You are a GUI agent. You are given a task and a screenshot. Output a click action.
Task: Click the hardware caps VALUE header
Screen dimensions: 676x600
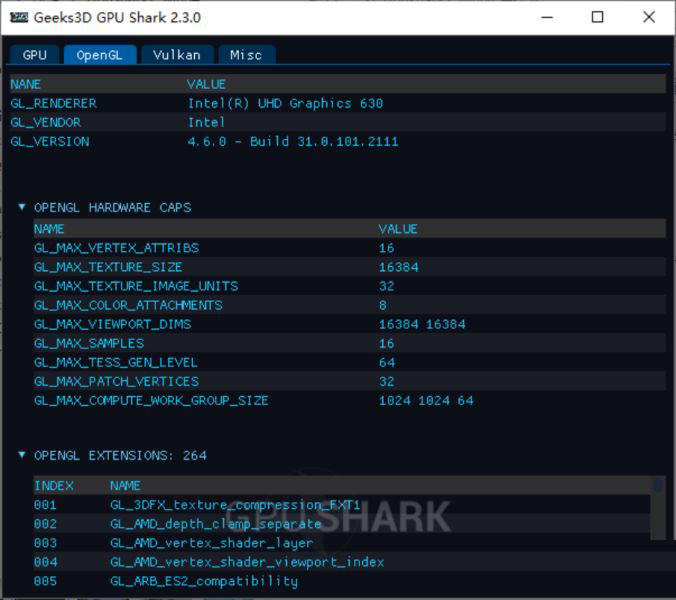click(398, 229)
